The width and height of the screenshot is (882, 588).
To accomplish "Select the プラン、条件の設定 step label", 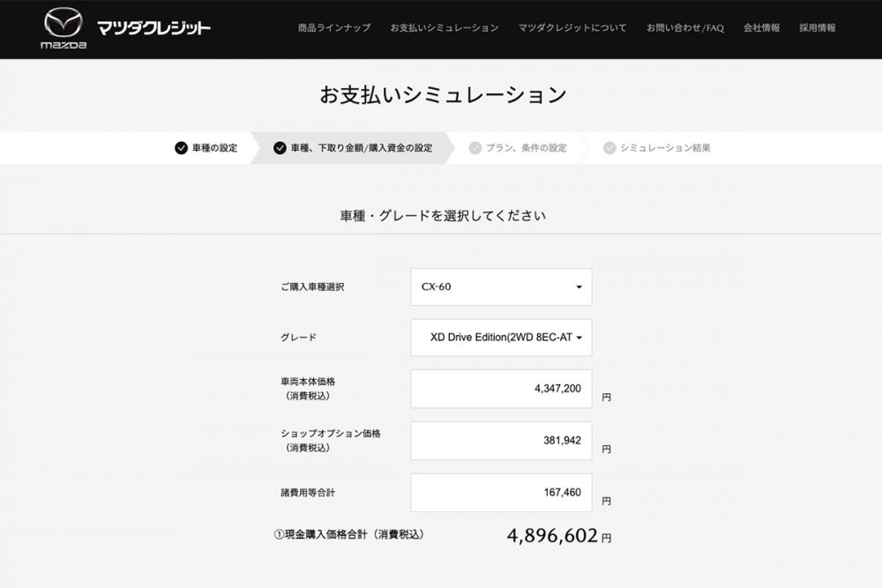I will pyautogui.click(x=526, y=148).
